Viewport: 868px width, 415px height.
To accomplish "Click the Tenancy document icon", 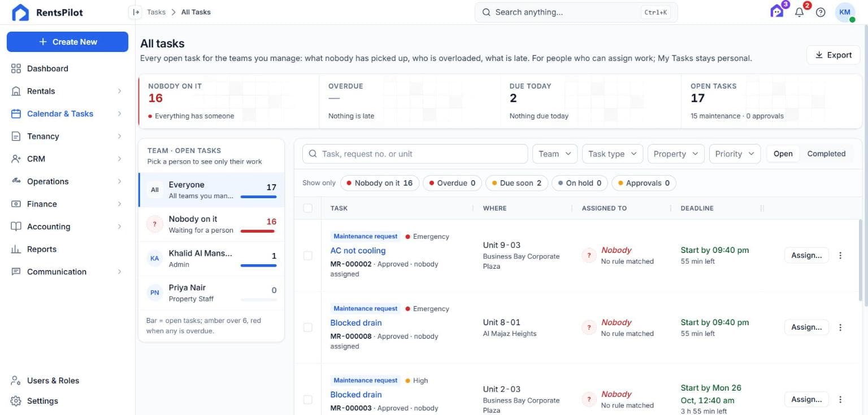I will tap(16, 136).
